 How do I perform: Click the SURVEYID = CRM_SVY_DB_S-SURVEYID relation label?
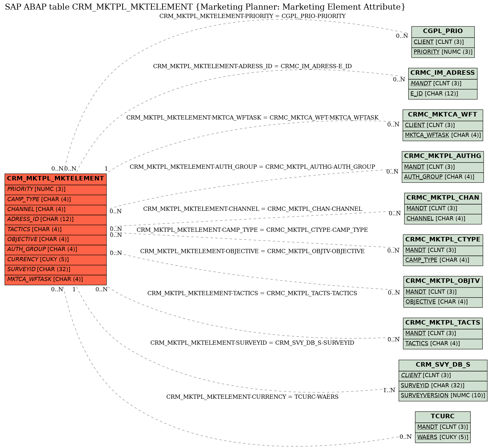tap(252, 343)
